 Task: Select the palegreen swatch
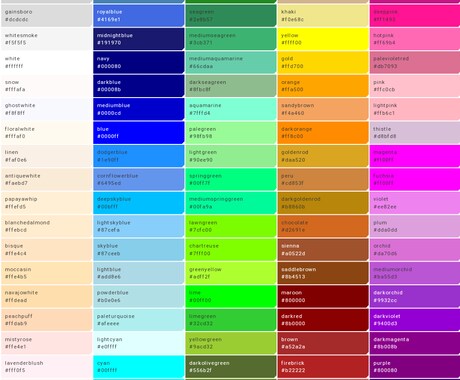point(231,133)
